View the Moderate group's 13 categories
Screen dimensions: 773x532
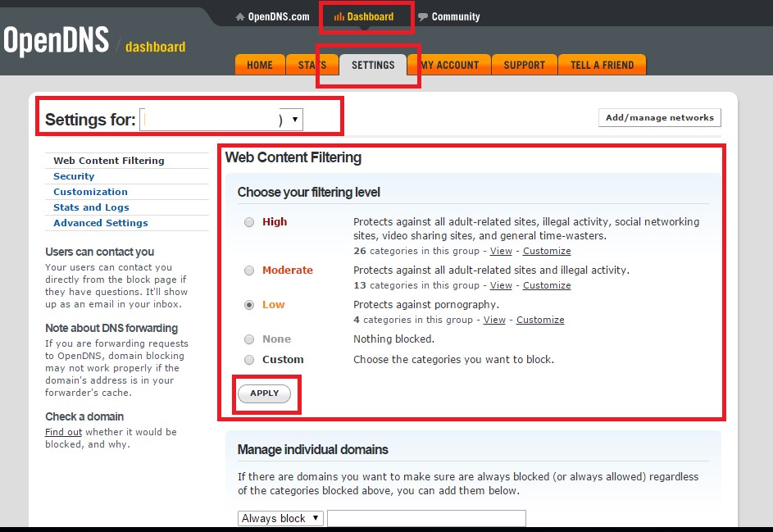501,285
